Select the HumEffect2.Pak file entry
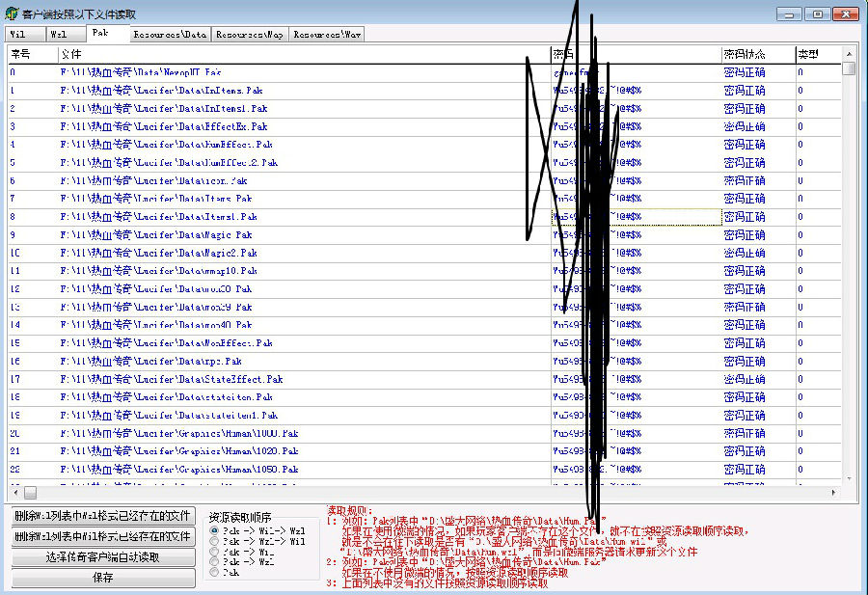868x595 pixels. click(169, 163)
